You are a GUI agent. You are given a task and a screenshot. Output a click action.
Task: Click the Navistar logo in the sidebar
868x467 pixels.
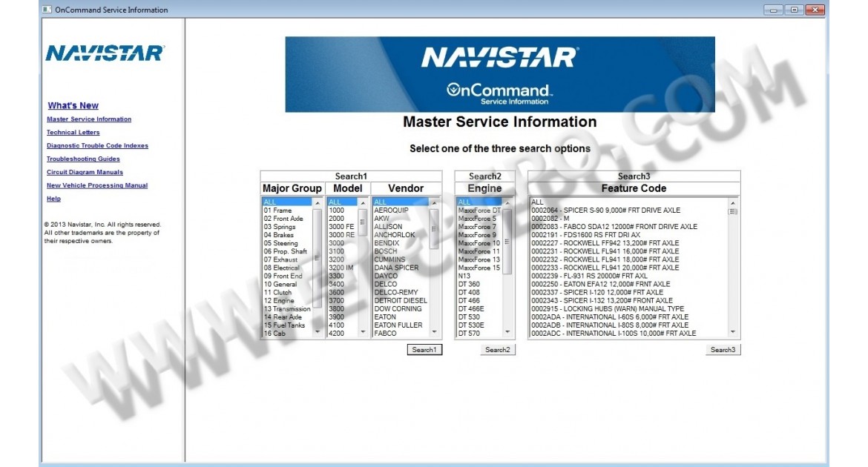105,53
